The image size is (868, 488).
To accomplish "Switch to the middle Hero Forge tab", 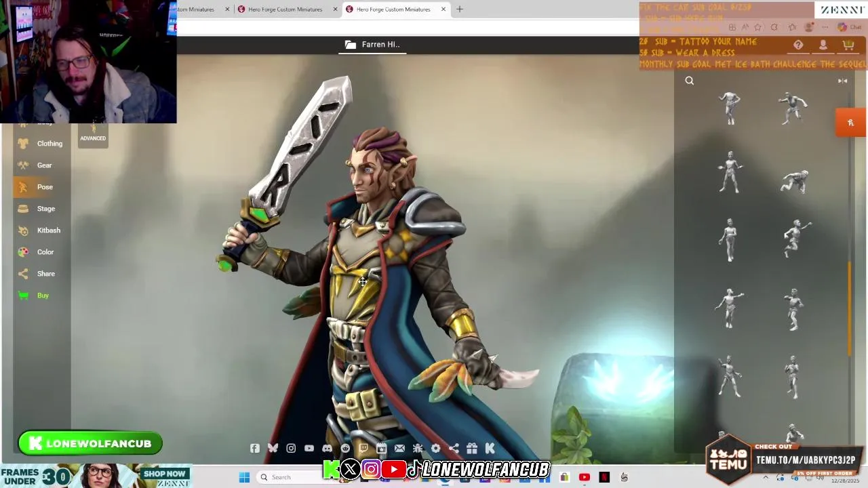I will [285, 9].
